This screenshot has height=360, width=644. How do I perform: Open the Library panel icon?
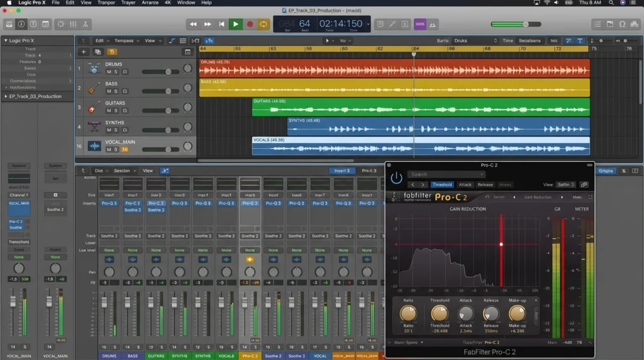pos(9,25)
